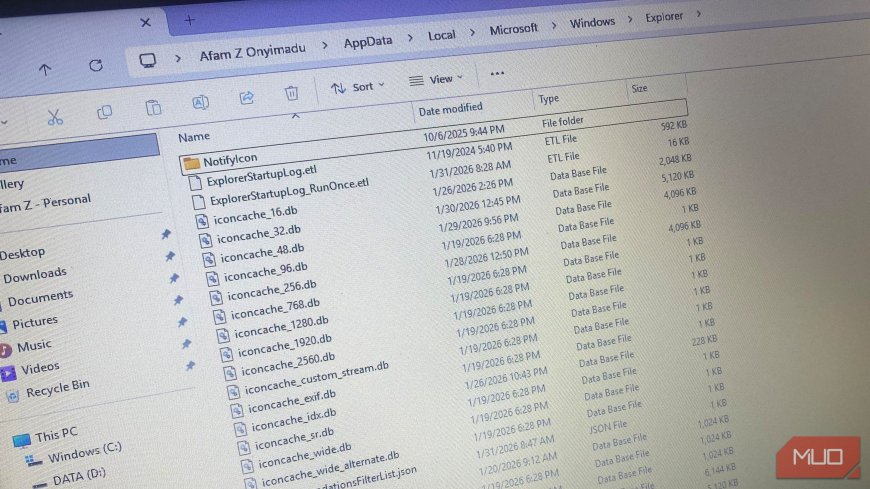Select iconcache_sr.db file
Viewport: 870px width, 489px height.
click(294, 438)
